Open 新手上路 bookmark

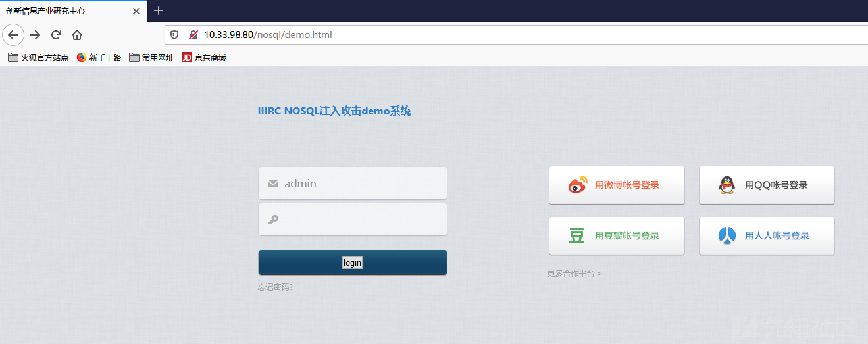99,58
